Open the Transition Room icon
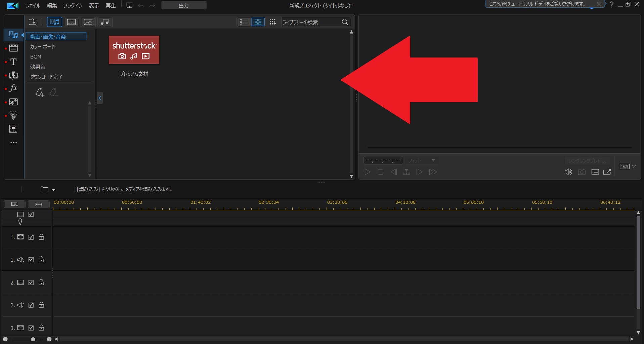This screenshot has height=344, width=644. (x=13, y=75)
